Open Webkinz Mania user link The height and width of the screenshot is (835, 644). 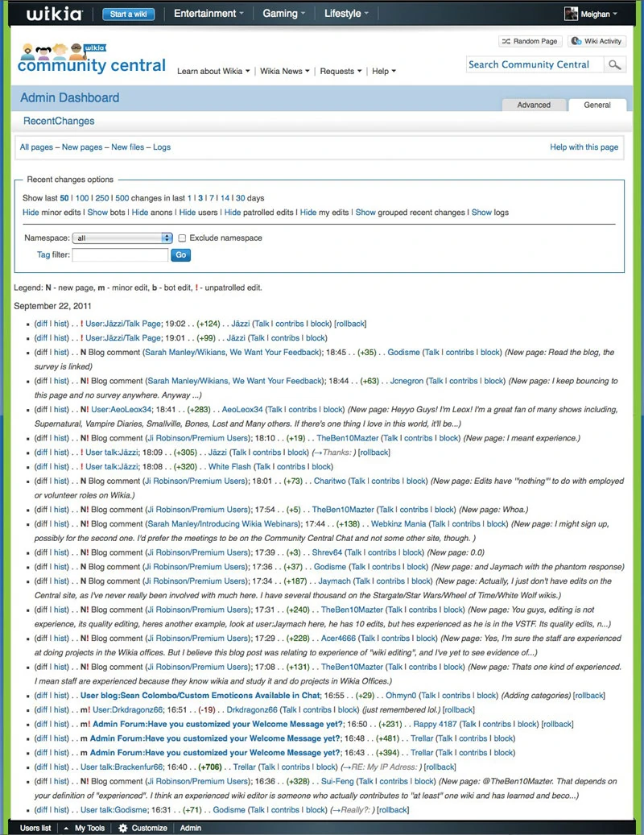click(x=398, y=524)
